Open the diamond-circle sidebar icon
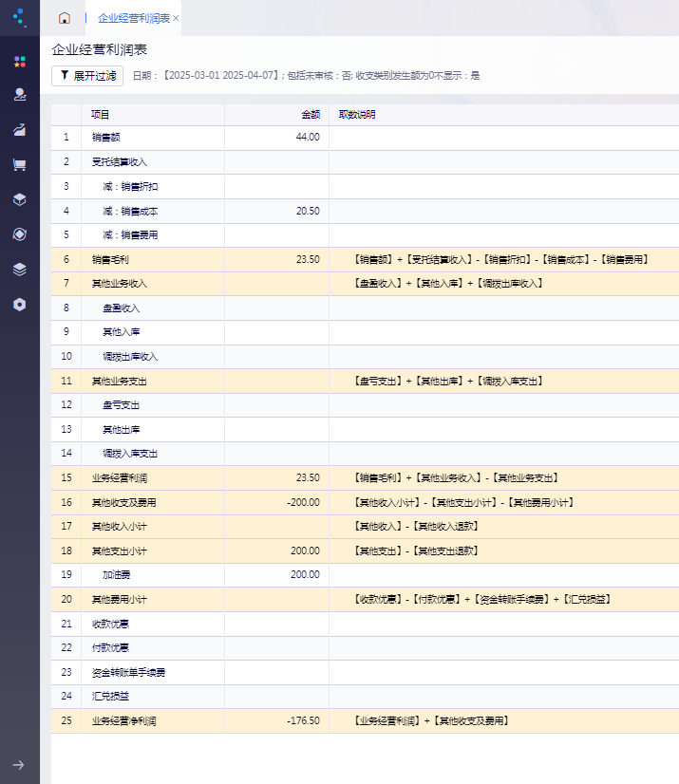 [20, 234]
